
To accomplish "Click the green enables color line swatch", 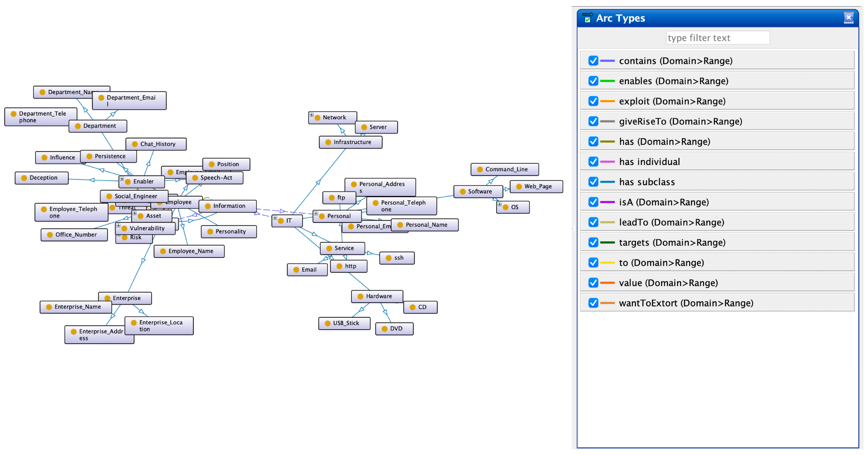I will click(608, 81).
